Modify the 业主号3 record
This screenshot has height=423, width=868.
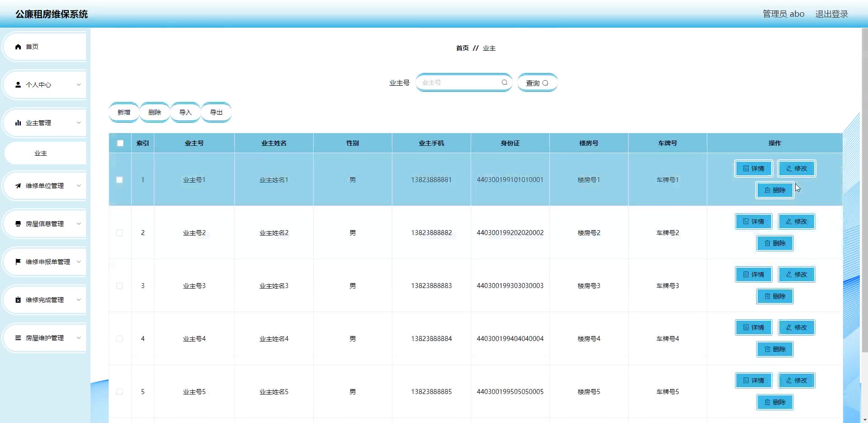796,274
